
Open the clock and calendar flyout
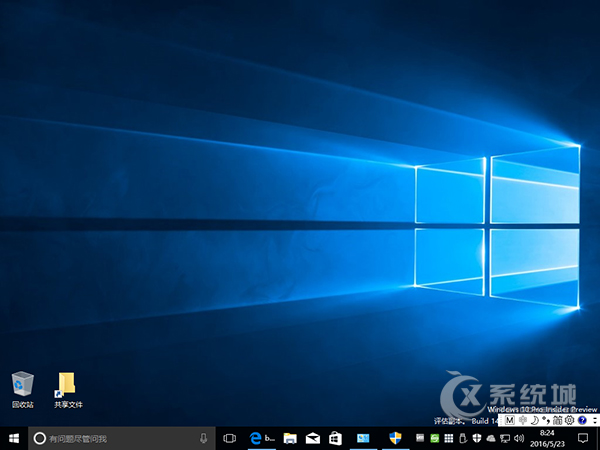[547, 439]
